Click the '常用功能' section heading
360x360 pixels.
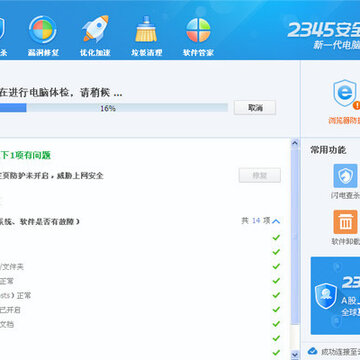pos(328,150)
